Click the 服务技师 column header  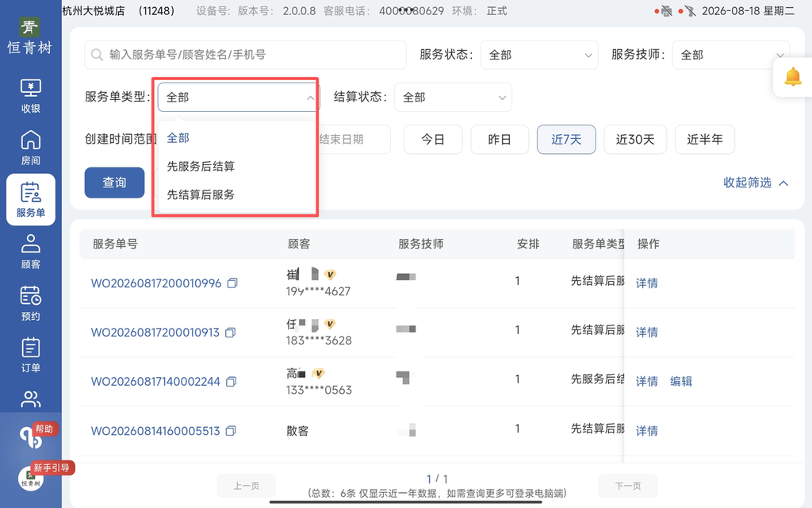click(420, 244)
